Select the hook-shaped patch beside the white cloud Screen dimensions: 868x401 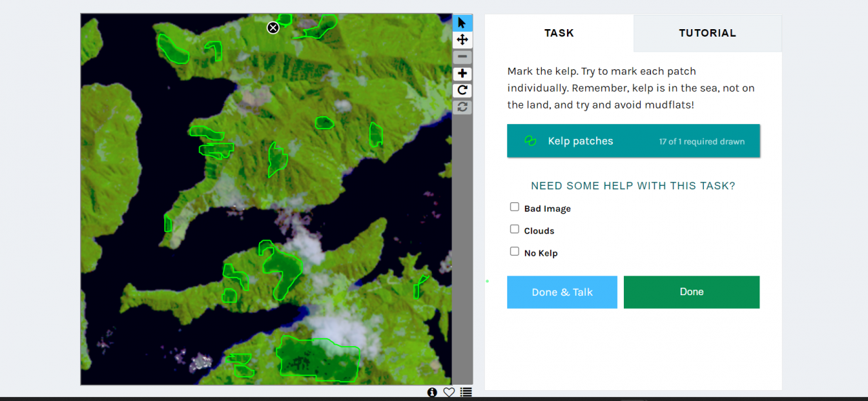pos(281,270)
